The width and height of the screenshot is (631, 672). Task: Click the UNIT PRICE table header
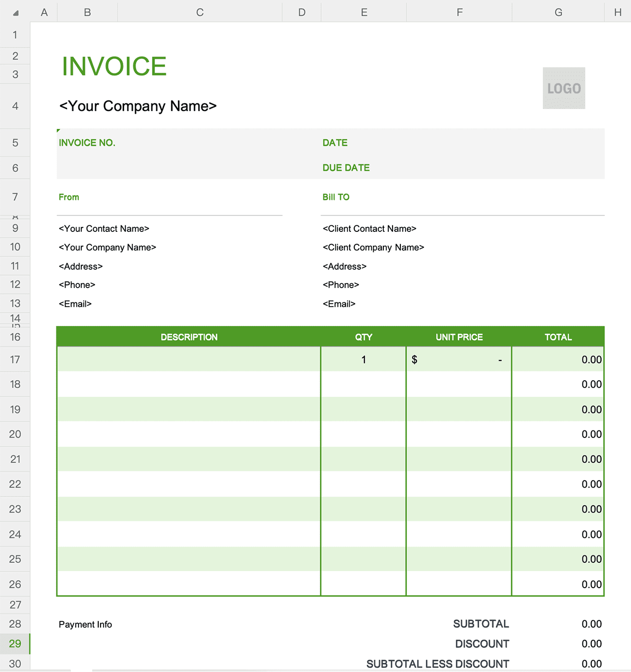pos(459,337)
